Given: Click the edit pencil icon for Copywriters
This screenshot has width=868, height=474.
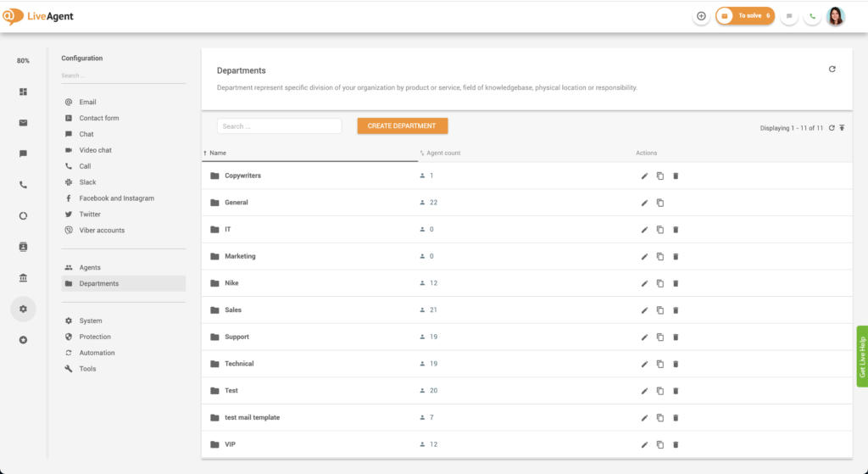Looking at the screenshot, I should (x=644, y=176).
